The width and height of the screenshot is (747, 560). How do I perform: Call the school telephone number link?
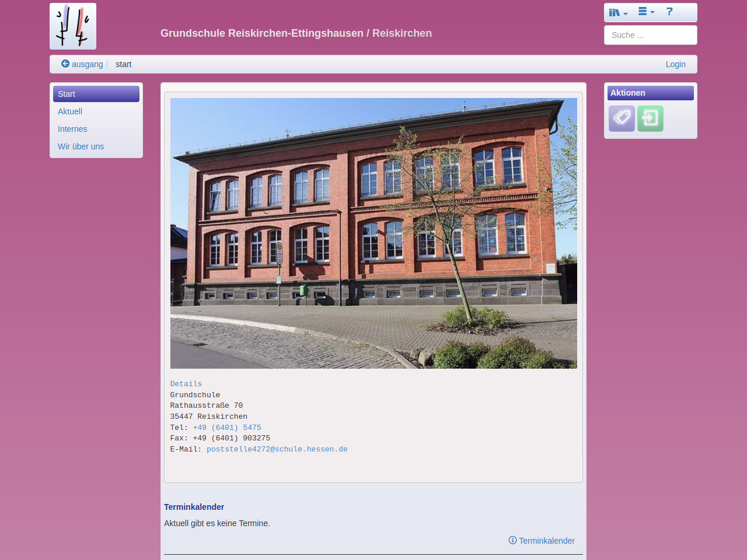(227, 428)
